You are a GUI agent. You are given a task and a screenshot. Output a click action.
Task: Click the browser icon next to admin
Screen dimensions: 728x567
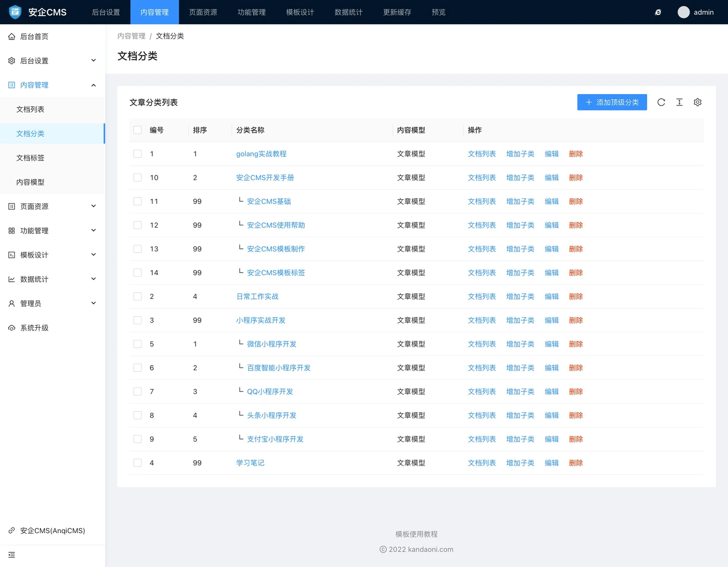(658, 12)
